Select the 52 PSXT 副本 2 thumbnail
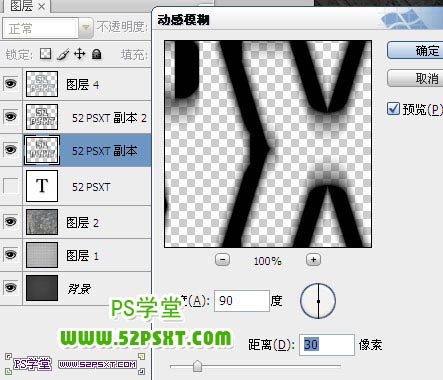The image size is (443, 380). [42, 117]
